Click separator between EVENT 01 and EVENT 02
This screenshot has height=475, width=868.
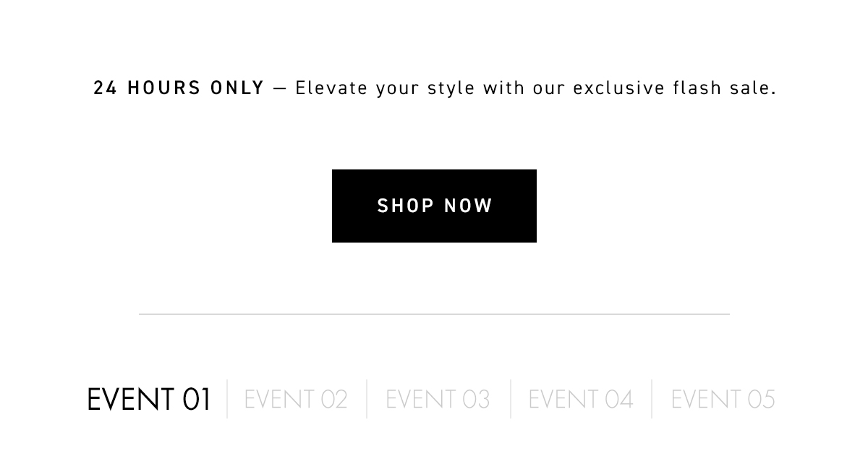pyautogui.click(x=227, y=398)
